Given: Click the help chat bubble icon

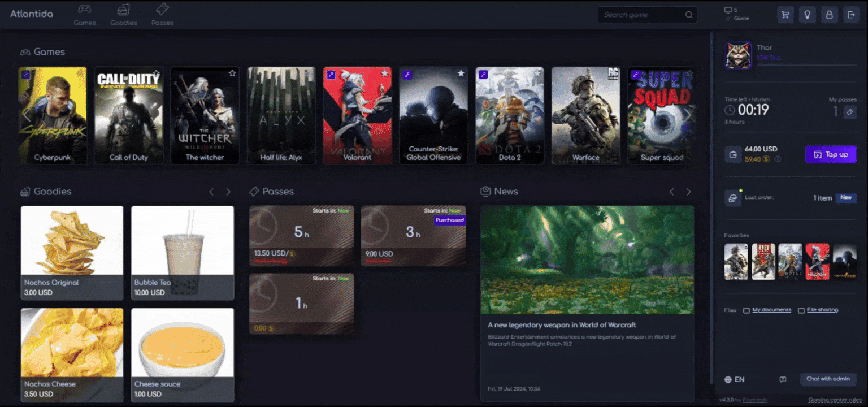Looking at the screenshot, I should pyautogui.click(x=783, y=379).
